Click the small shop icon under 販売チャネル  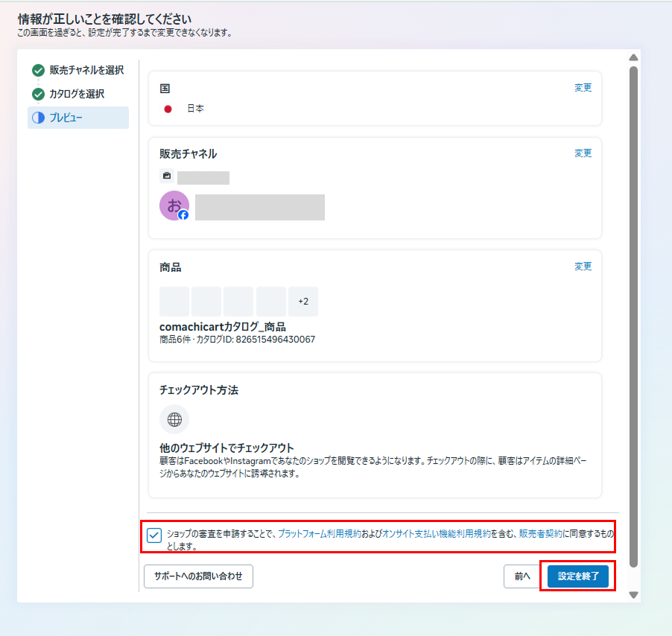tap(167, 177)
